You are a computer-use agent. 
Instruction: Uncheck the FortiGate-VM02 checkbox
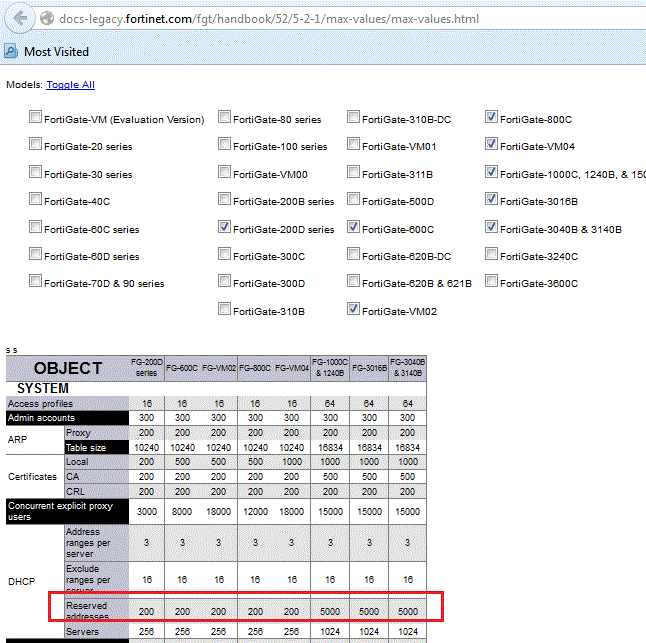pos(353,309)
